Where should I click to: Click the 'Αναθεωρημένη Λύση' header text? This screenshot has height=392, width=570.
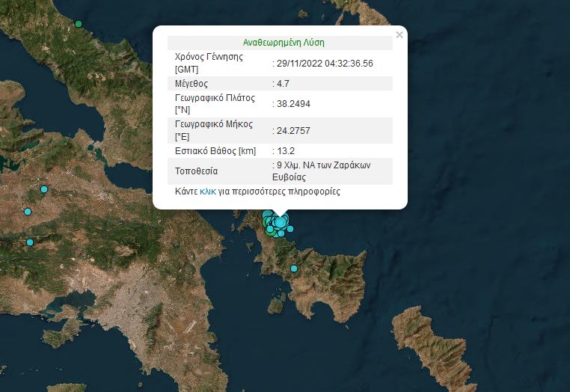(284, 43)
